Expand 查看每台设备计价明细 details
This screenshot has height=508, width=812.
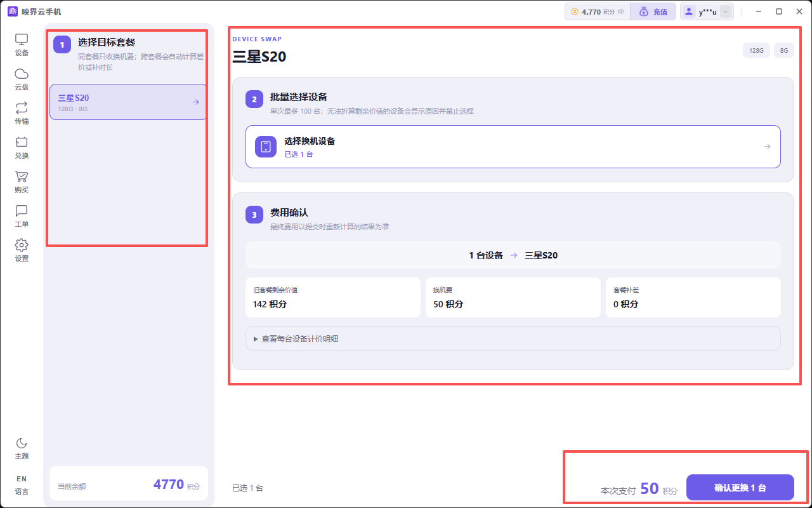[x=513, y=338]
